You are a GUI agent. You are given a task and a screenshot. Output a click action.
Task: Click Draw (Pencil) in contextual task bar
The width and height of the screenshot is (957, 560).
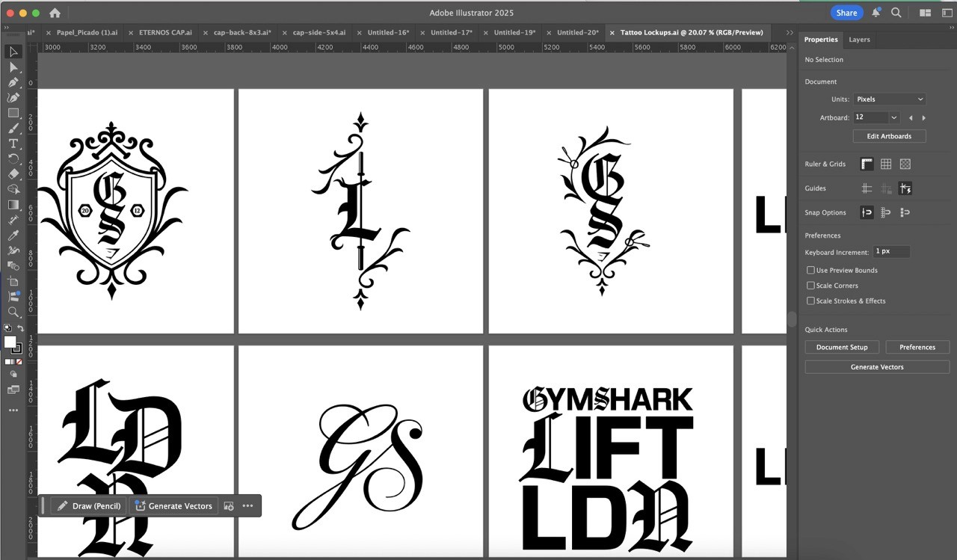tap(88, 506)
